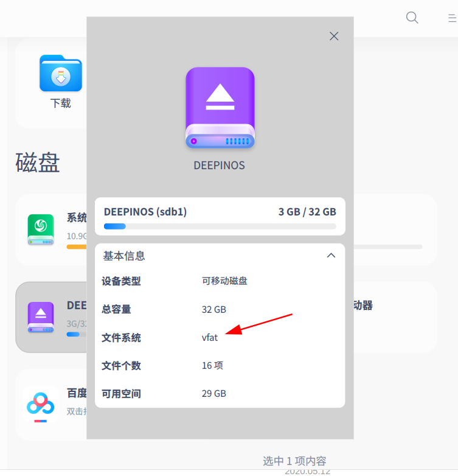The width and height of the screenshot is (458, 476).
Task: Collapse the 基本信息 section chevron
Action: (331, 256)
